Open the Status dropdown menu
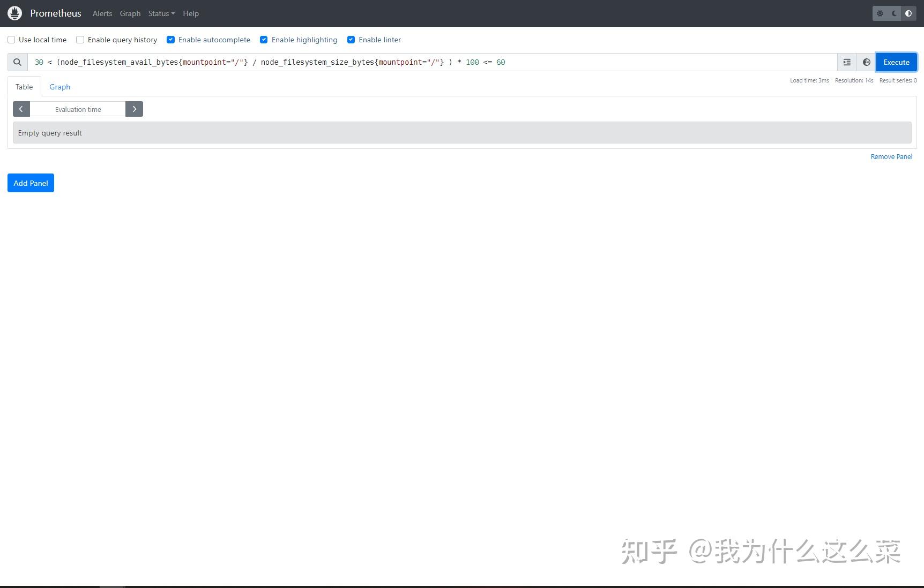The image size is (924, 588). [x=161, y=13]
